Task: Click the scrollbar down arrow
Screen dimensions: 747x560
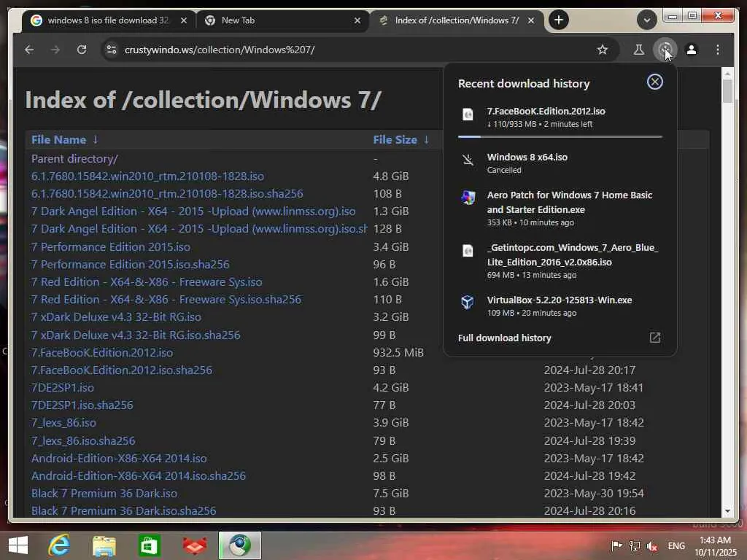Action: coord(727,511)
